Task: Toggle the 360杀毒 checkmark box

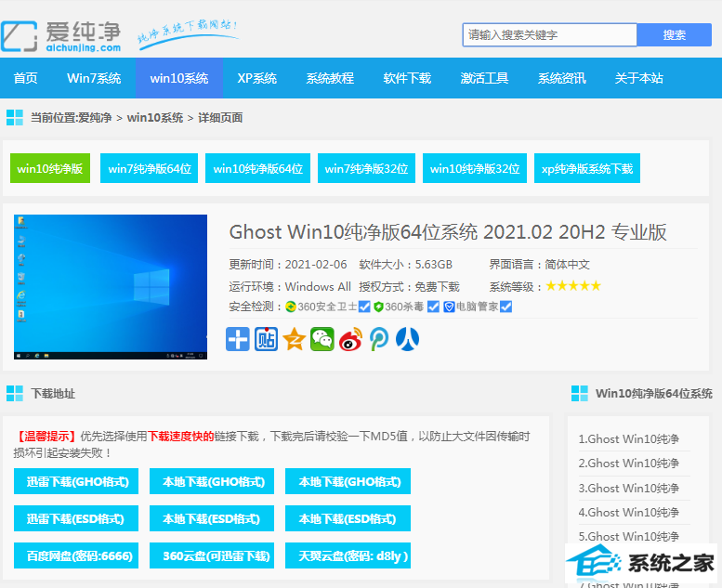Action: point(433,307)
